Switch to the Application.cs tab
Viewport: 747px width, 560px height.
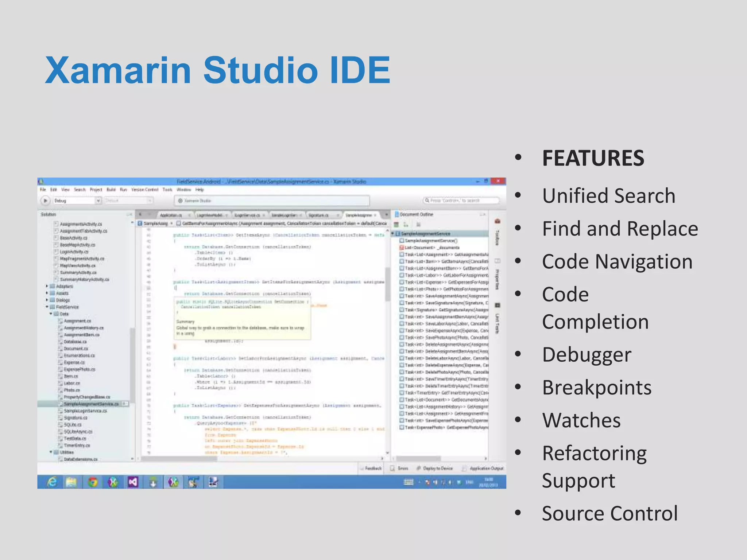point(171,215)
